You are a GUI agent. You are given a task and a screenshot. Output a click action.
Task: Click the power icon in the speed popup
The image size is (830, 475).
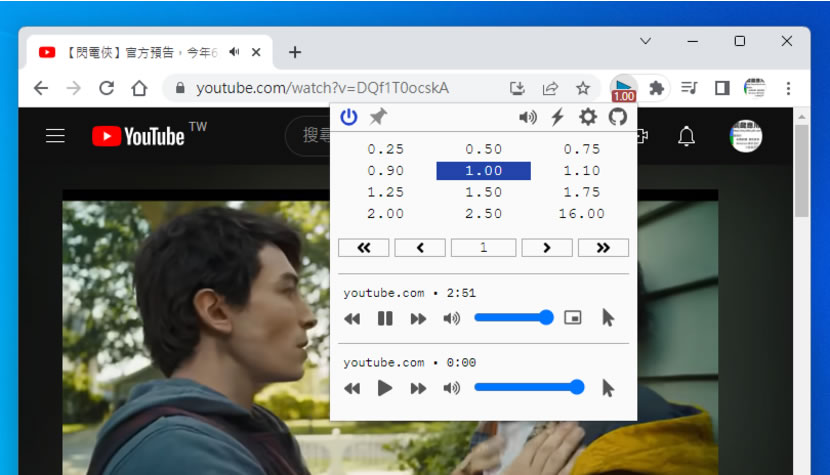[348, 117]
